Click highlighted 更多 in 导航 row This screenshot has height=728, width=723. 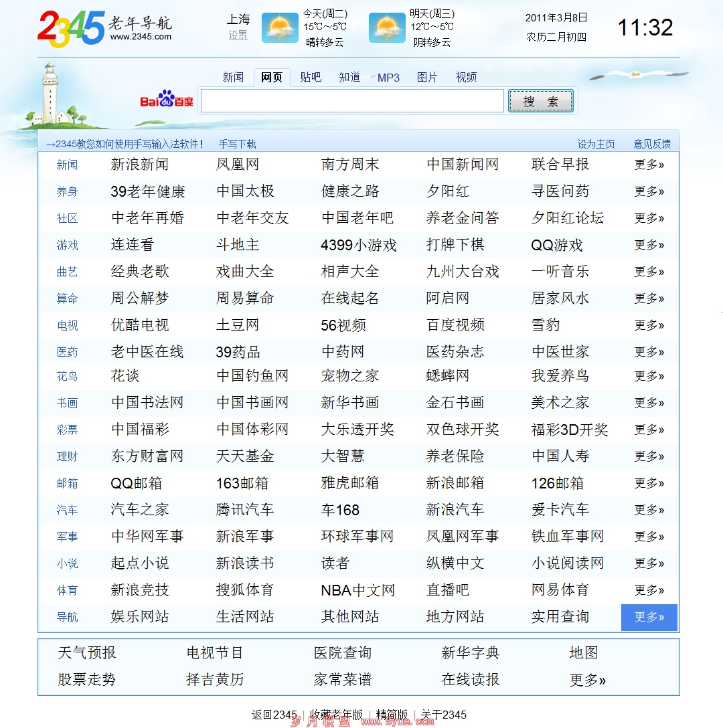tap(649, 617)
